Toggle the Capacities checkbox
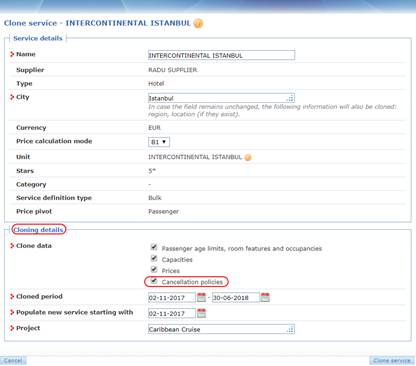 154,258
